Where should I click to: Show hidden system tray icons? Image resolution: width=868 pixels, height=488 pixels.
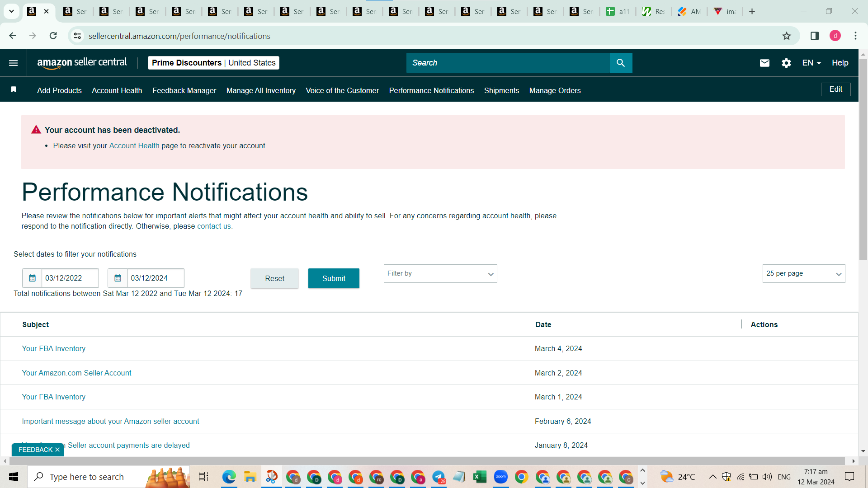712,477
